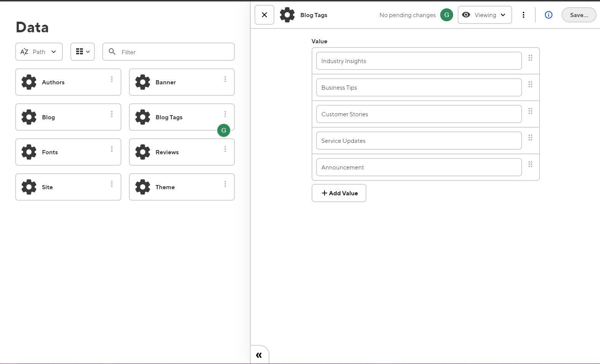Viewport: 600px width, 364px height.
Task: Click the green G user avatar in header
Action: click(x=447, y=15)
